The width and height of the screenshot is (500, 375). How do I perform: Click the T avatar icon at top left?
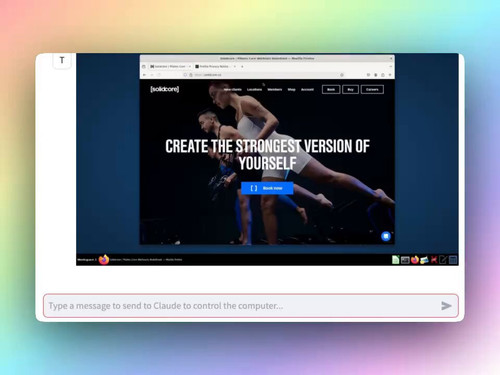(x=62, y=60)
